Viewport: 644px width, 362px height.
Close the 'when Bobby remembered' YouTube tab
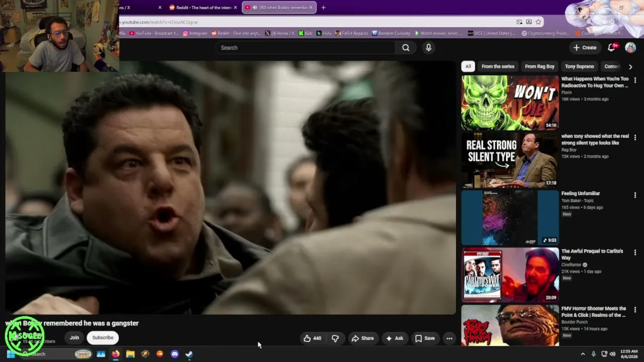click(x=311, y=8)
